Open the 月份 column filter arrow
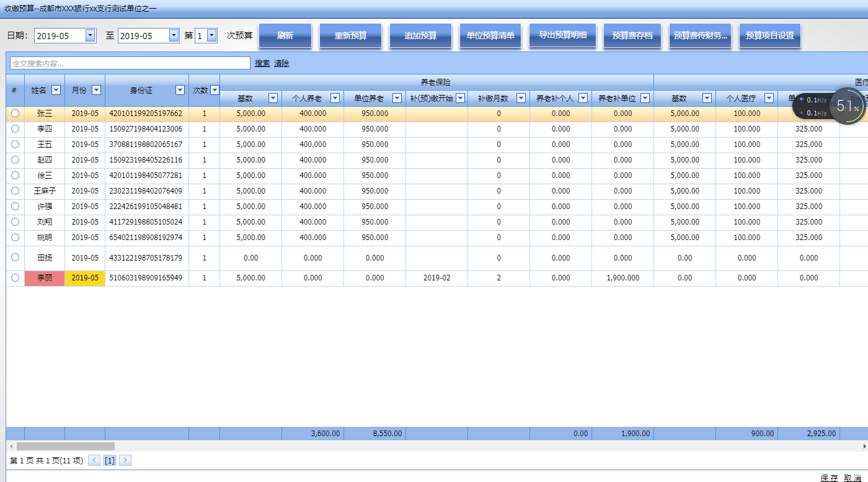Screen dimensions: 868x482 [96, 91]
